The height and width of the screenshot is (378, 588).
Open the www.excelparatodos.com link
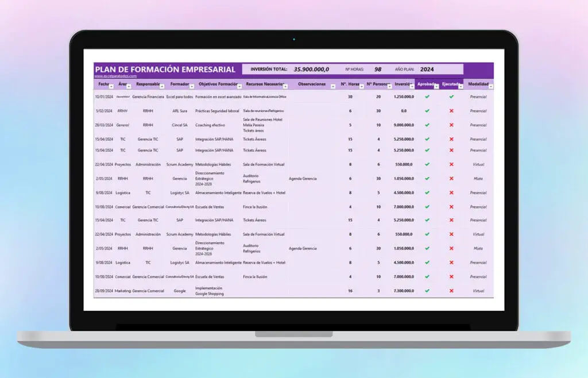tap(115, 76)
